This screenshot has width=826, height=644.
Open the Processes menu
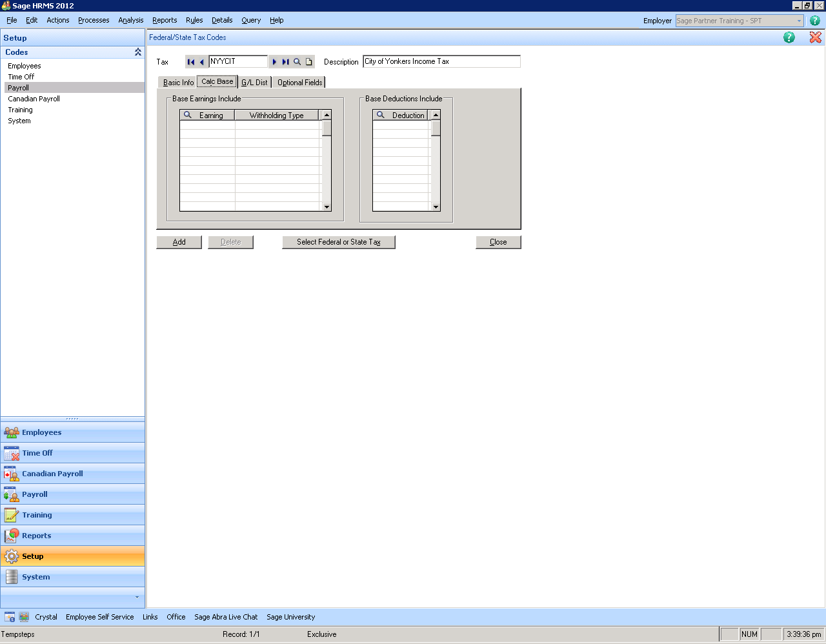pos(94,20)
